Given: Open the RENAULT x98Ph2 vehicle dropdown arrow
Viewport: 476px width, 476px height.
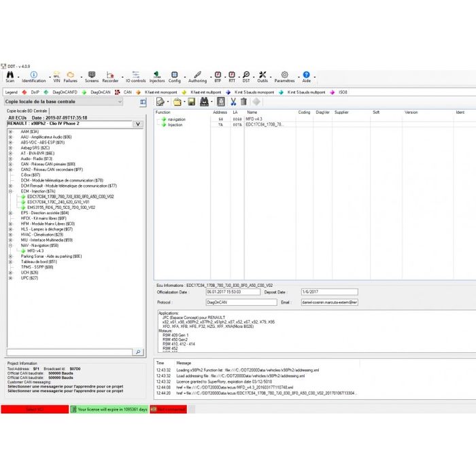Looking at the screenshot, I should (x=138, y=124).
